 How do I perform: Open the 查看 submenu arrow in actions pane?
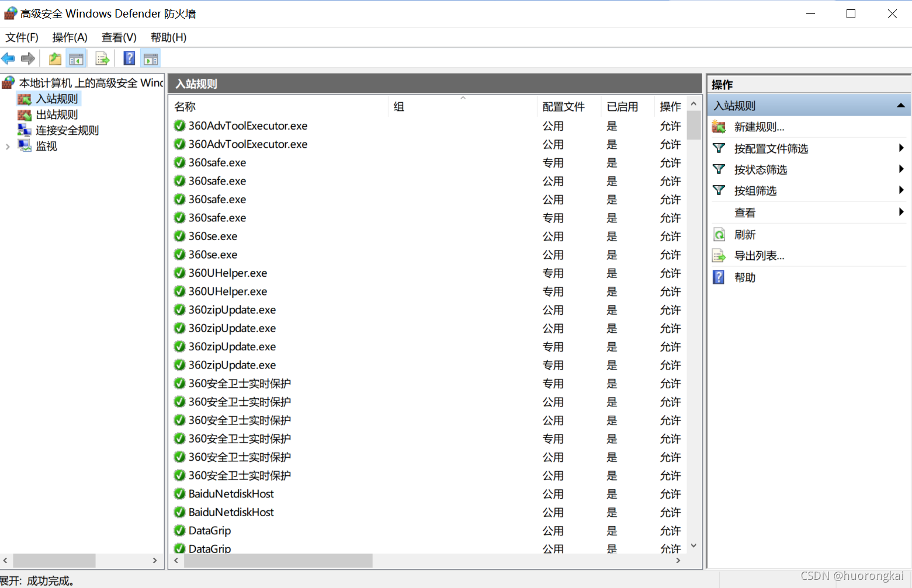pyautogui.click(x=901, y=212)
